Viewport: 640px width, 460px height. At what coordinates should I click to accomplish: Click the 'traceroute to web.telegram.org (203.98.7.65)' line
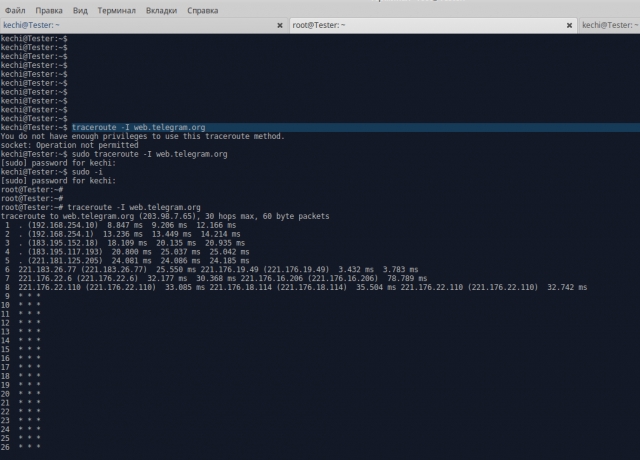(x=165, y=216)
